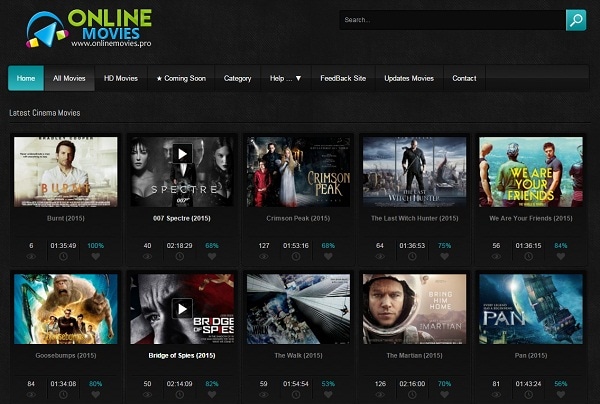Click inside the Search input field

[452, 20]
